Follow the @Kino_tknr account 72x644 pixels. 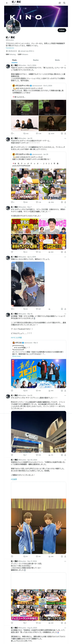(62, 30)
